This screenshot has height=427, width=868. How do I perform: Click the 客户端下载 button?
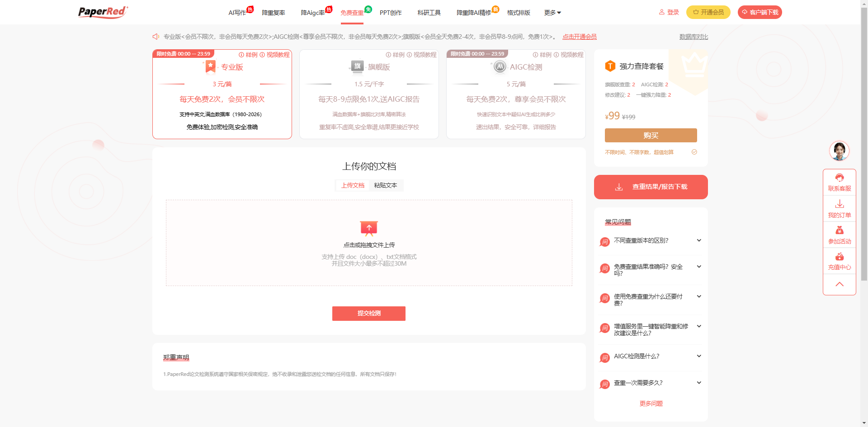pos(759,12)
